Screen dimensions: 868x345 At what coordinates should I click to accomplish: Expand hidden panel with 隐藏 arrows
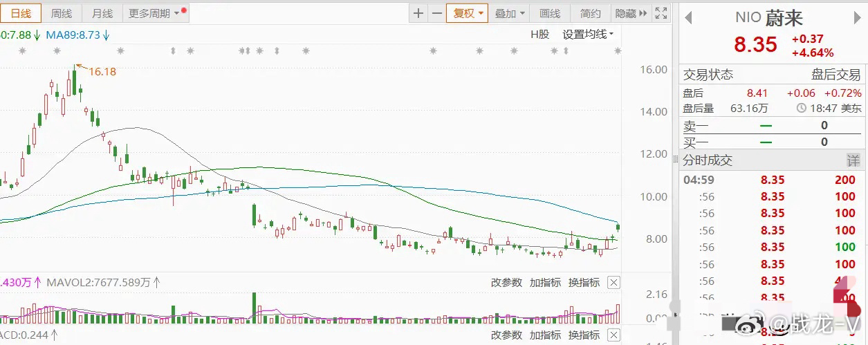click(x=631, y=13)
